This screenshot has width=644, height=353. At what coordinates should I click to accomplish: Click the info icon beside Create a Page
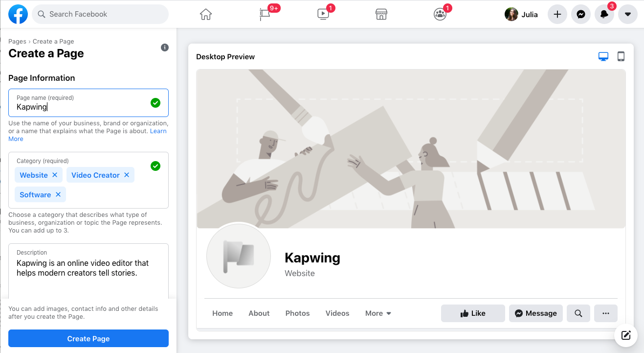[x=165, y=47]
